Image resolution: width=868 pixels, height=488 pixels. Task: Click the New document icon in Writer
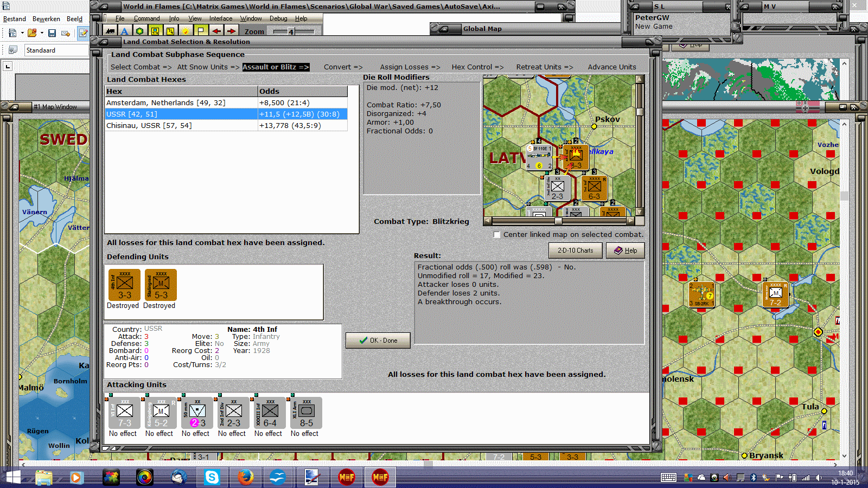click(x=12, y=33)
